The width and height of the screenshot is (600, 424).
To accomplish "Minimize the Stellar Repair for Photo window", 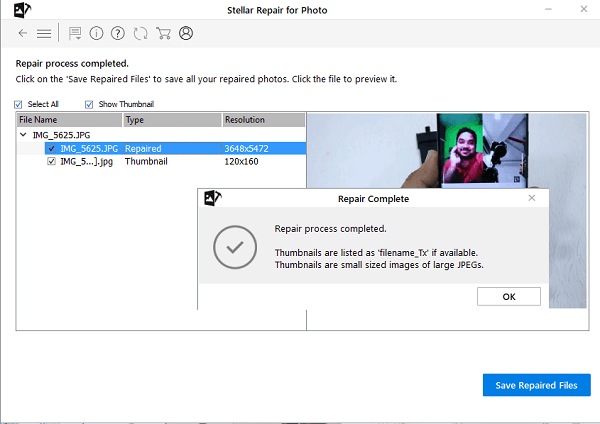I will (x=548, y=9).
